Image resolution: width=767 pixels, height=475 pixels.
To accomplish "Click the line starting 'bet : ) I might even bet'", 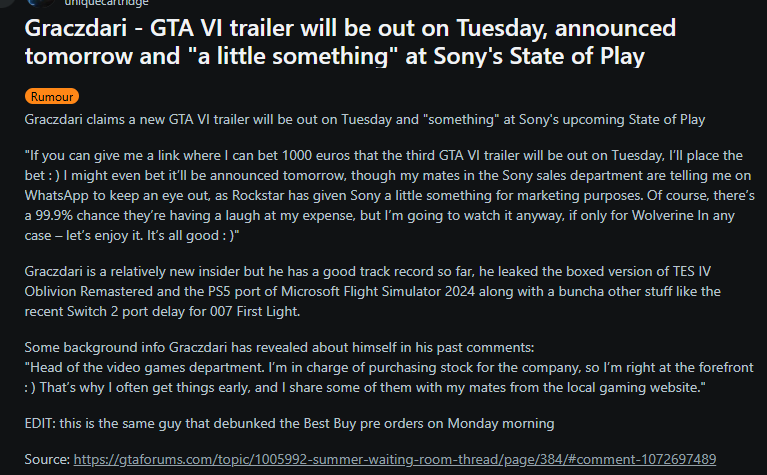I will tap(388, 176).
